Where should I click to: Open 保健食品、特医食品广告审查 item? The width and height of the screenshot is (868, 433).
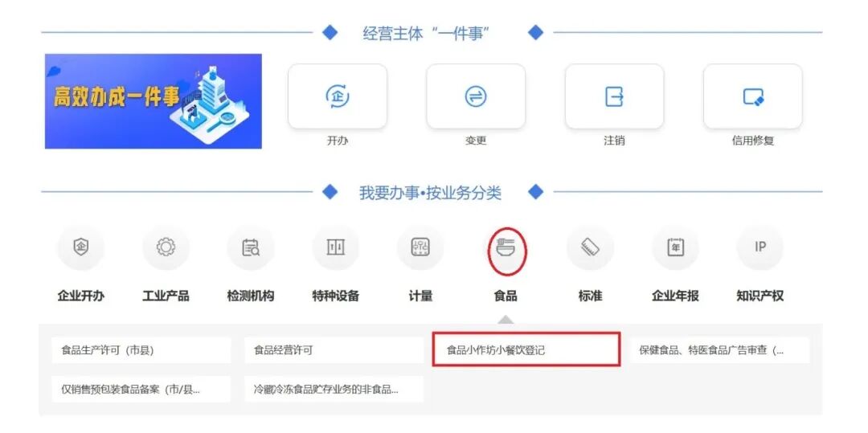pos(719,350)
